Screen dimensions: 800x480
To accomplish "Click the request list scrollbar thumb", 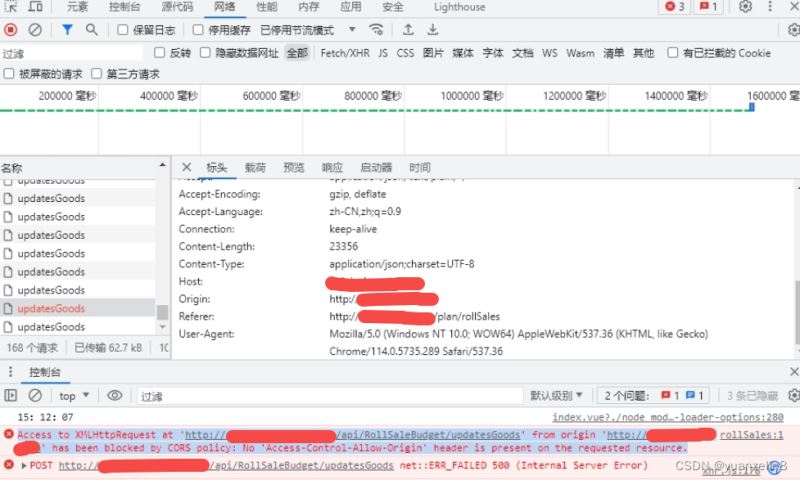I will click(x=162, y=312).
